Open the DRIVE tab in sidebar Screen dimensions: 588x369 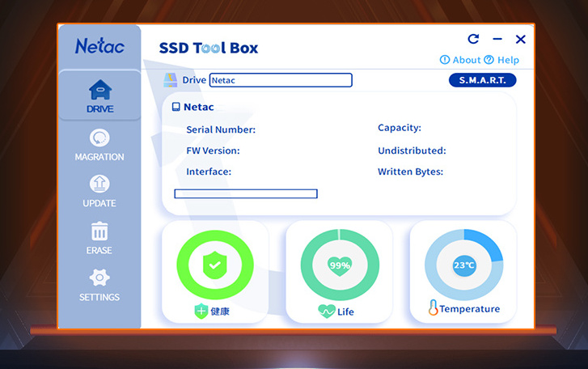99,95
